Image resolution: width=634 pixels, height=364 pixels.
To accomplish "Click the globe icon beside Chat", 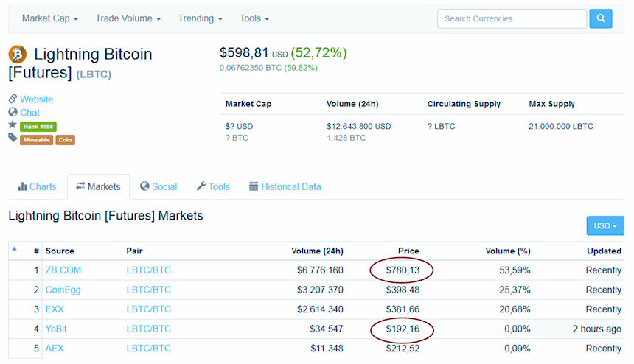I will point(13,112).
